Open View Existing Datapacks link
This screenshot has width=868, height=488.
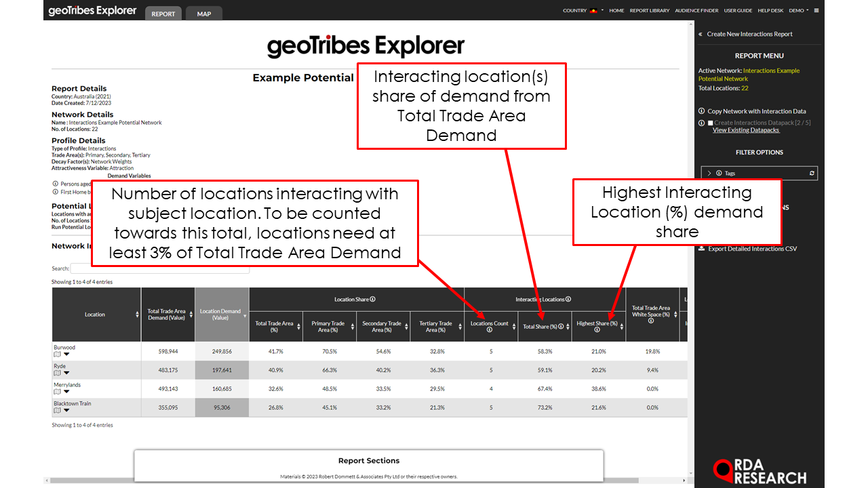point(746,130)
